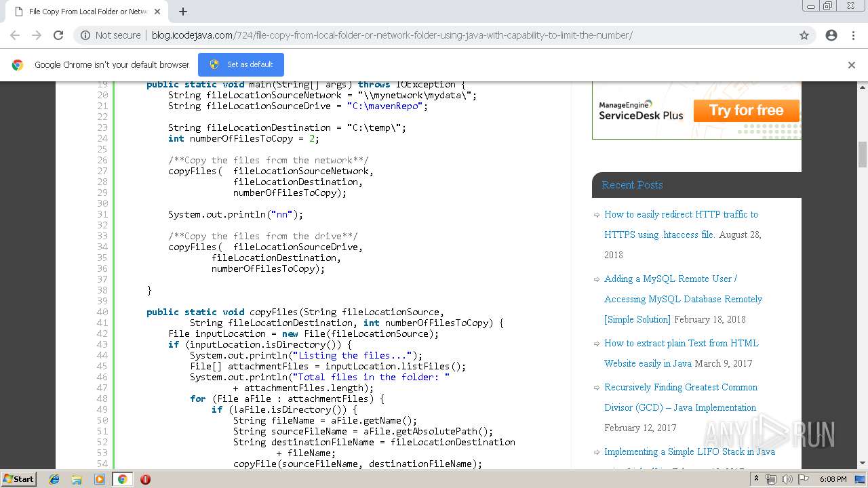Click the for (File aFile : attachmentFiles) line
The width and height of the screenshot is (868, 488).
287,399
